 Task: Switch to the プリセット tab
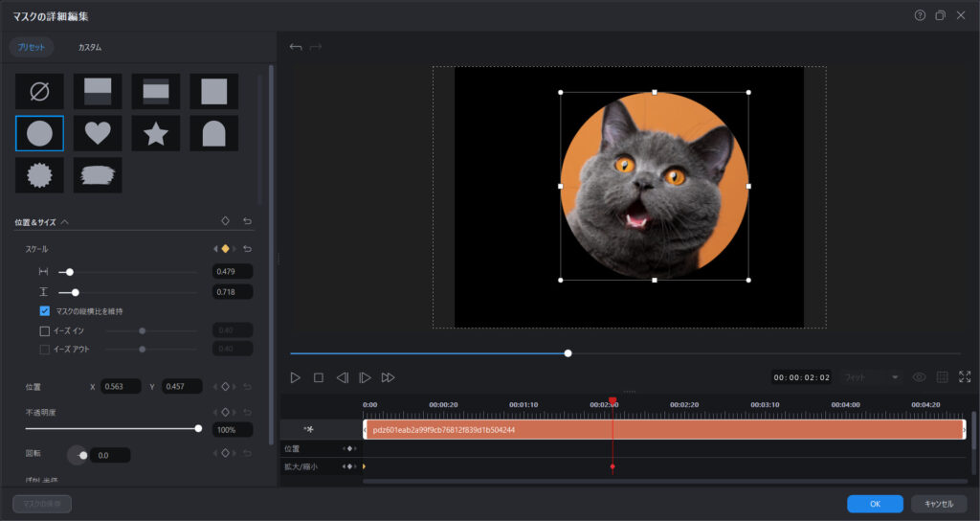point(32,47)
